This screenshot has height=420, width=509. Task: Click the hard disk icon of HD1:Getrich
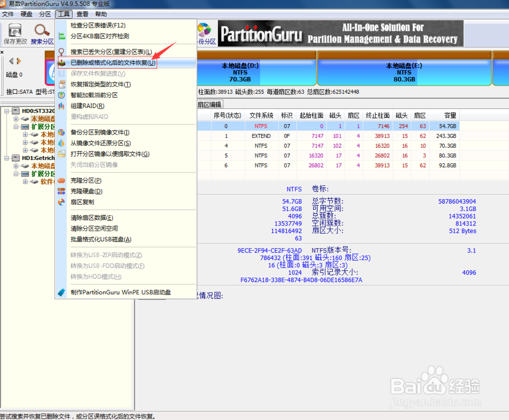16,158
